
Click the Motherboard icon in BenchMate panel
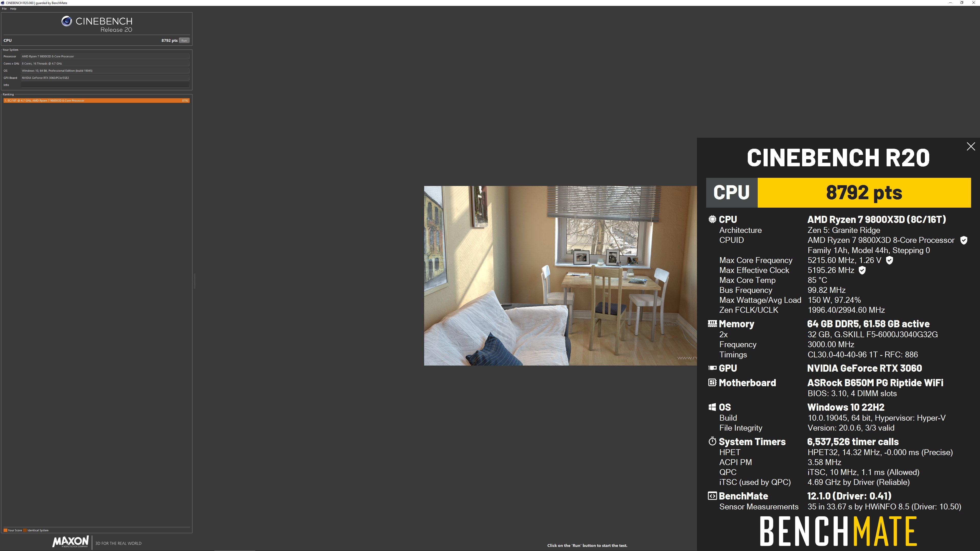pyautogui.click(x=712, y=383)
